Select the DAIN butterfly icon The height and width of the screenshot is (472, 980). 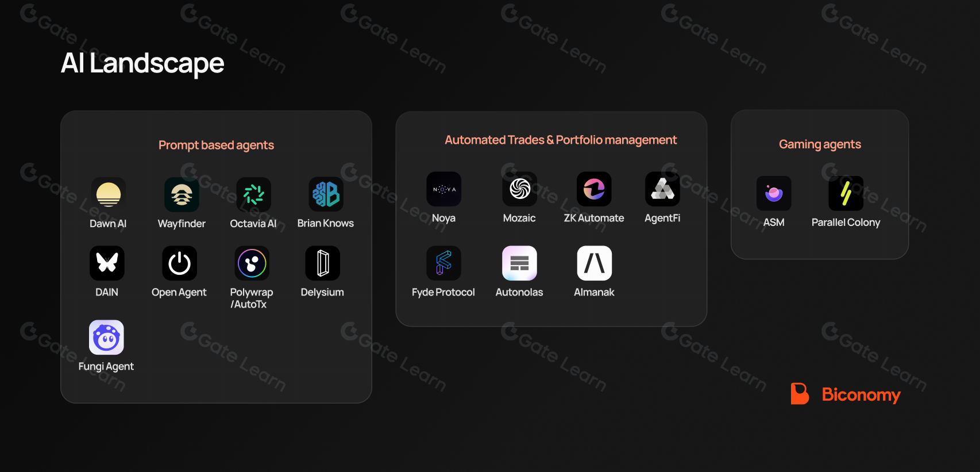pyautogui.click(x=107, y=263)
